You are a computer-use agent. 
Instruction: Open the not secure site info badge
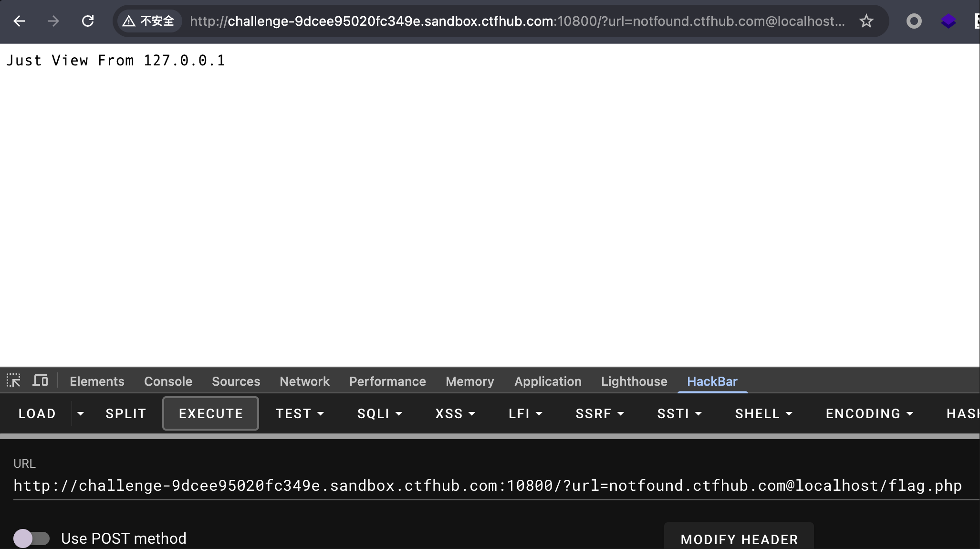[149, 21]
